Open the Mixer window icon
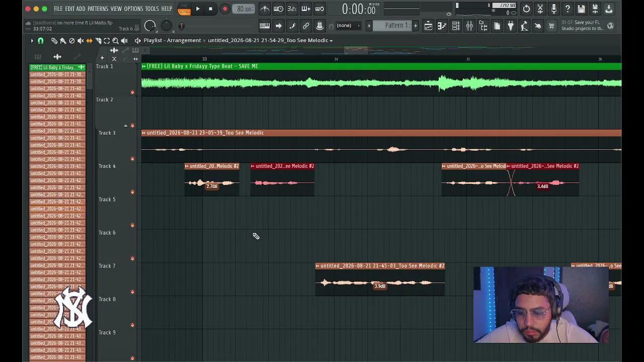The image size is (644, 362). click(469, 26)
